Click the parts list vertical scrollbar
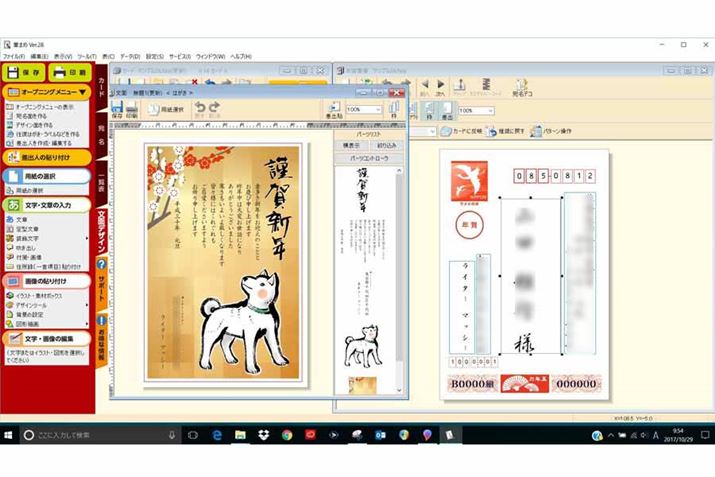Screen dimensions: 715x477 point(399,278)
